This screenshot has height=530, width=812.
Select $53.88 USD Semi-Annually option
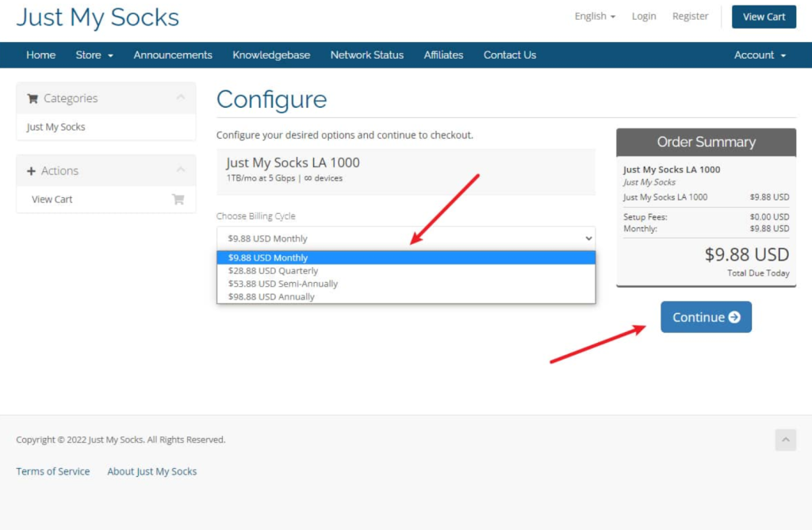pyautogui.click(x=406, y=284)
